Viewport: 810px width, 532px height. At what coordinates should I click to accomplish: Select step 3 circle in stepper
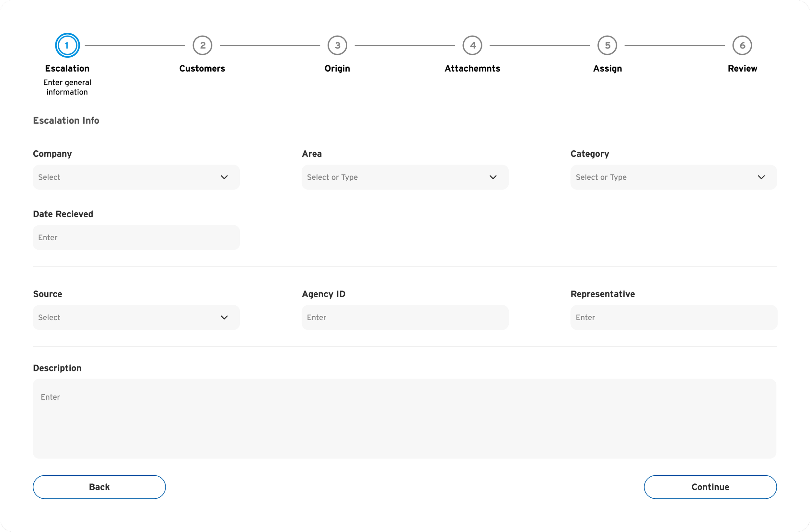[337, 45]
